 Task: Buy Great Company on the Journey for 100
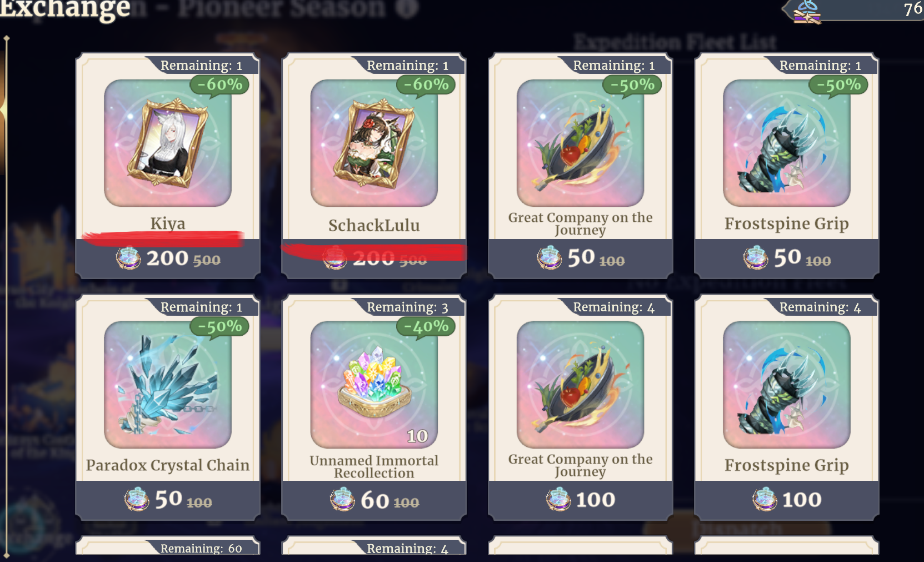coord(580,500)
